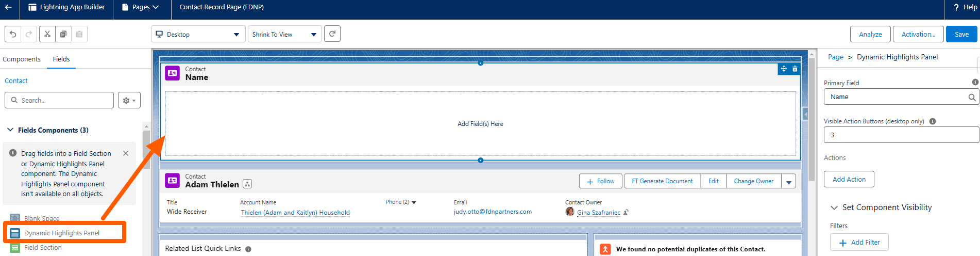The height and width of the screenshot is (256, 980).
Task: Click the Paste clipboard icon
Action: click(79, 34)
